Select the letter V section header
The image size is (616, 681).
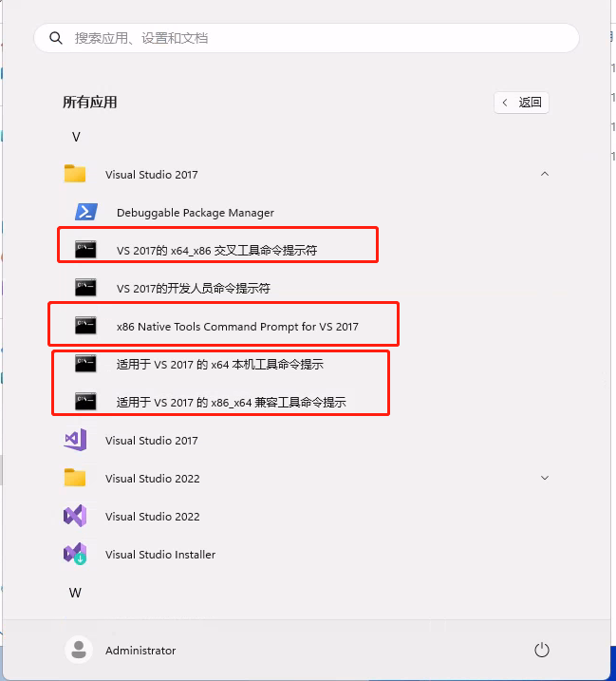pyautogui.click(x=76, y=137)
